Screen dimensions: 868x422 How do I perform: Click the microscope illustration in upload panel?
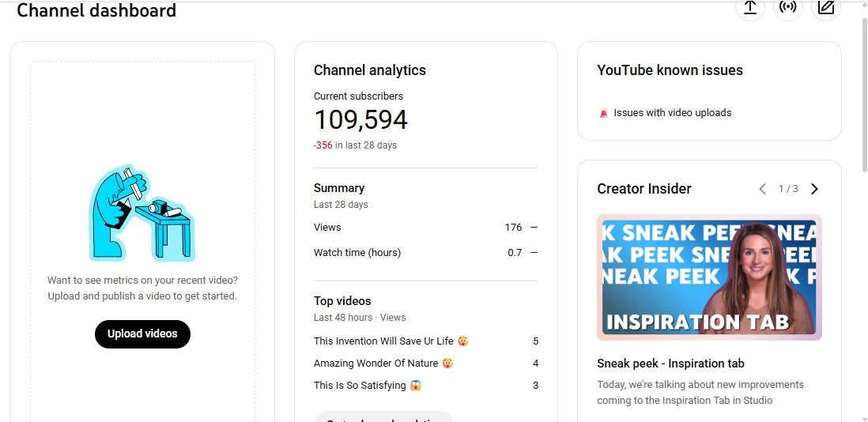[142, 213]
